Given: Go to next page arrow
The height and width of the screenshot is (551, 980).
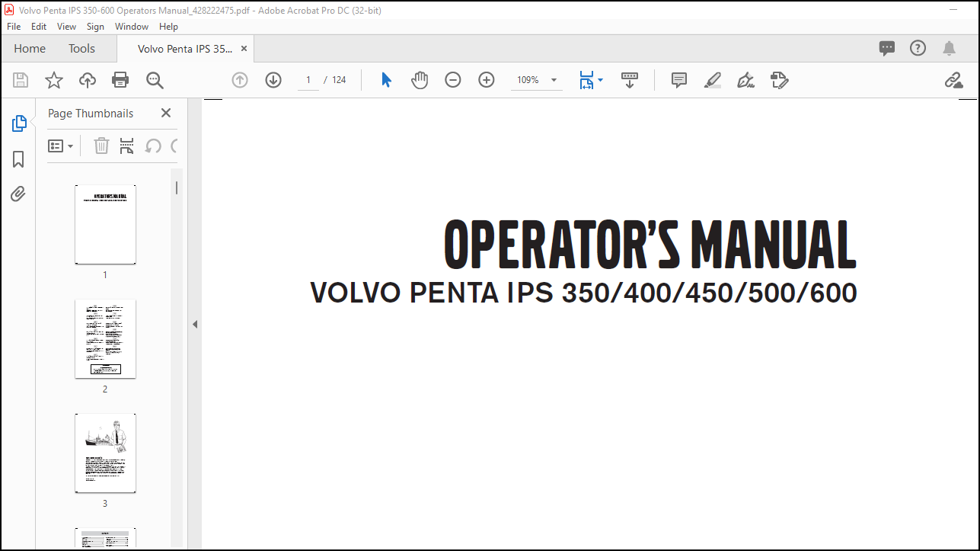Looking at the screenshot, I should pyautogui.click(x=273, y=80).
